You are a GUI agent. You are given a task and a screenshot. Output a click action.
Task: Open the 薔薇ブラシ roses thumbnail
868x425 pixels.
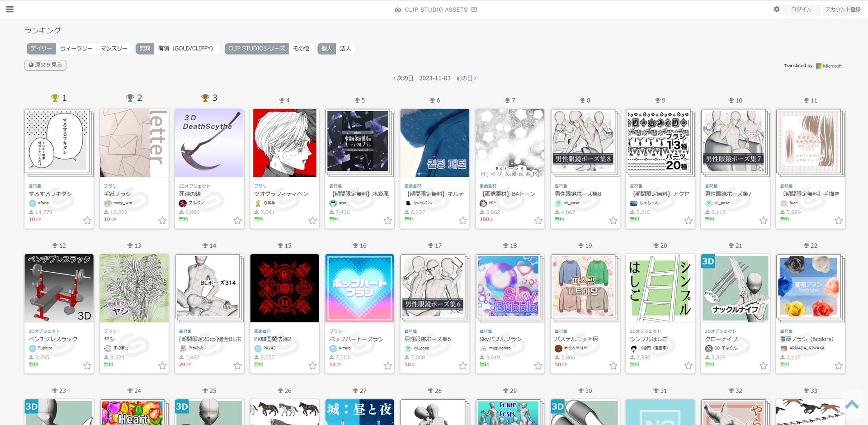tap(810, 288)
